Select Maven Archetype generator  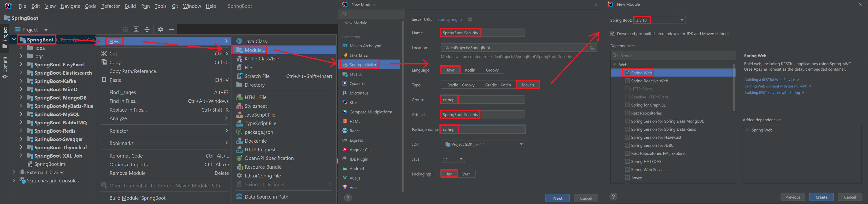[365, 46]
